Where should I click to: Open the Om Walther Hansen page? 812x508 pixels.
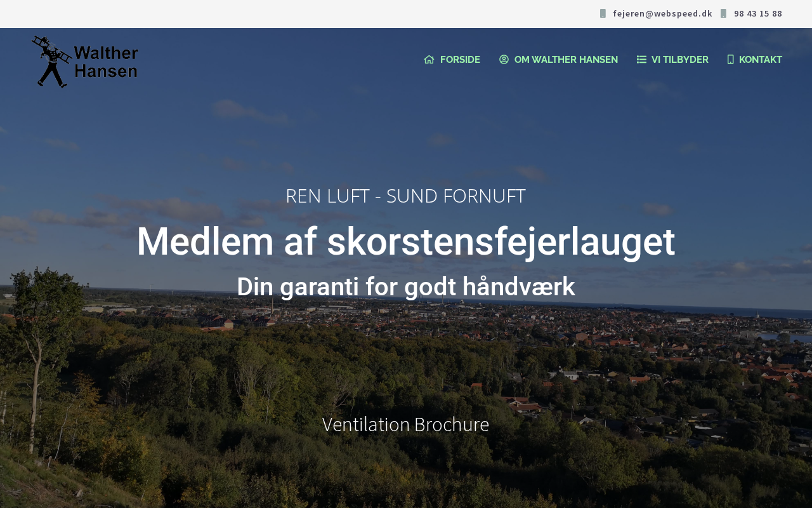566,60
